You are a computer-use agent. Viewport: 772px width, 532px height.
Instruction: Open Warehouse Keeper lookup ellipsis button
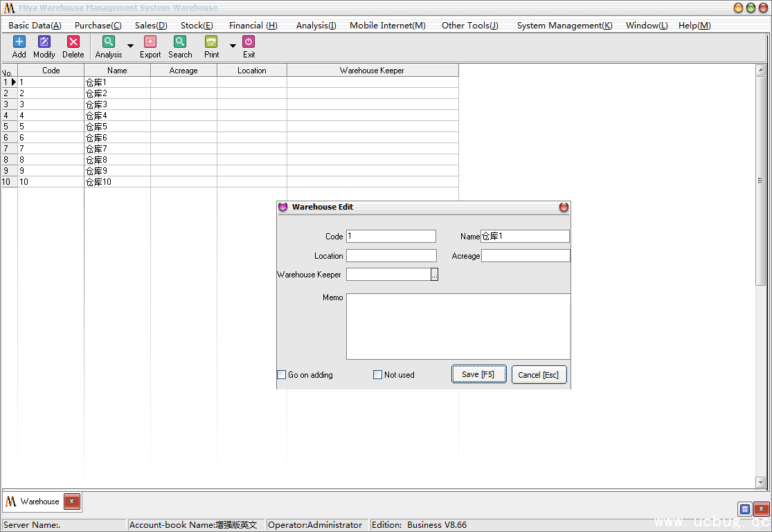tap(434, 275)
